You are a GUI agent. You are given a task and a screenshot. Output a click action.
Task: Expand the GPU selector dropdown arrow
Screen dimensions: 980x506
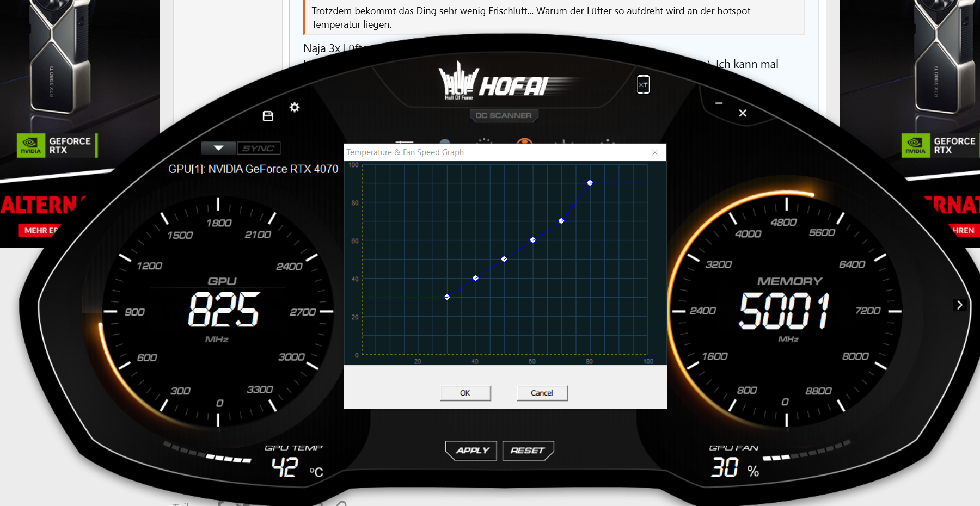(x=218, y=148)
